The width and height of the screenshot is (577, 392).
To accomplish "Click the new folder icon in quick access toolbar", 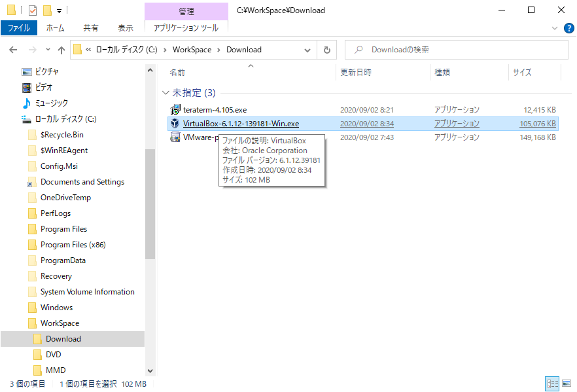I will point(48,10).
